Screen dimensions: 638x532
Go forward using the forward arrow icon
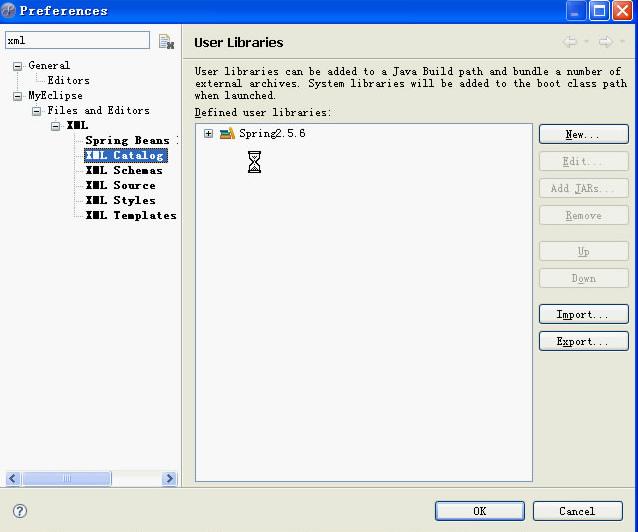[605, 42]
